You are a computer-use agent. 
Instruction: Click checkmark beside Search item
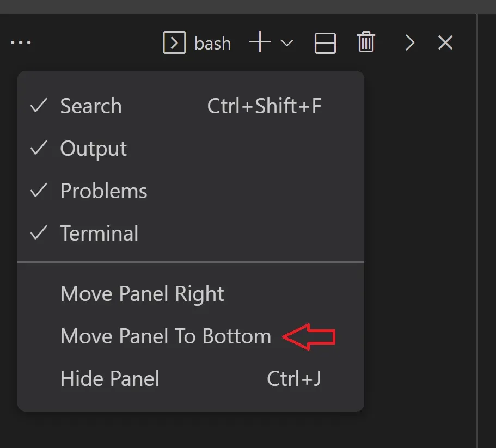point(39,106)
